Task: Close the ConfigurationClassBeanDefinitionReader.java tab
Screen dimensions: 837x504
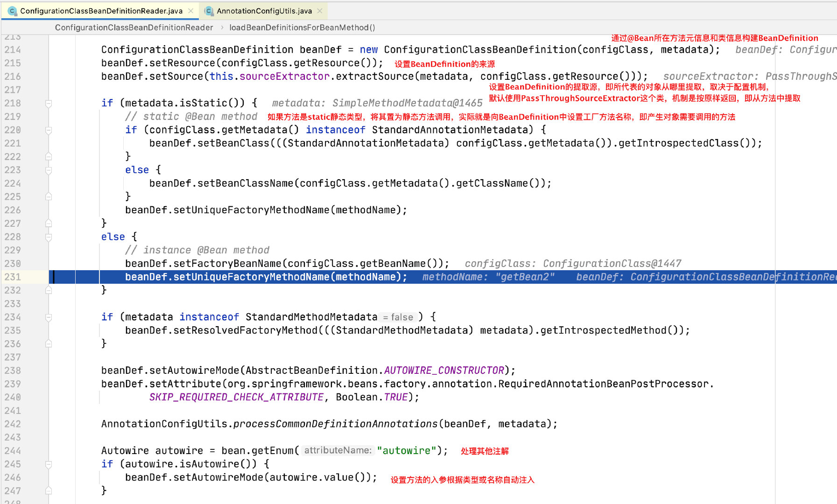Action: pos(190,11)
